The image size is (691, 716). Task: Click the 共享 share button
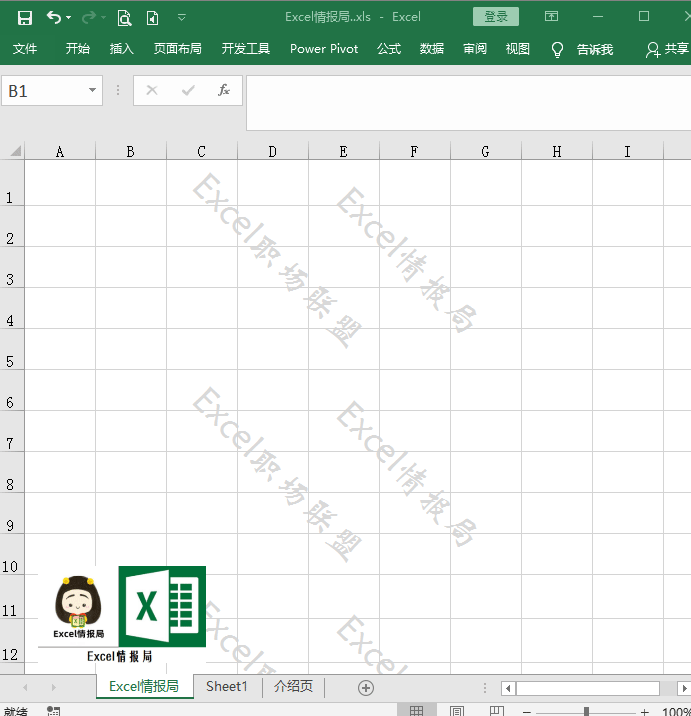click(x=667, y=49)
